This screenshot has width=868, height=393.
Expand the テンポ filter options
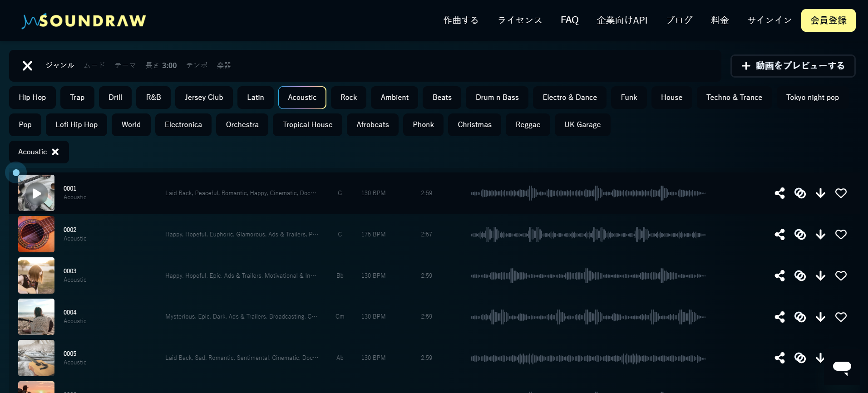(x=197, y=65)
